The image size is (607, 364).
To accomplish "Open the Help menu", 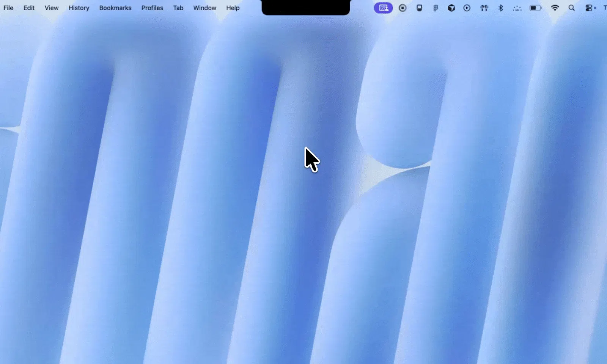I will click(x=233, y=8).
